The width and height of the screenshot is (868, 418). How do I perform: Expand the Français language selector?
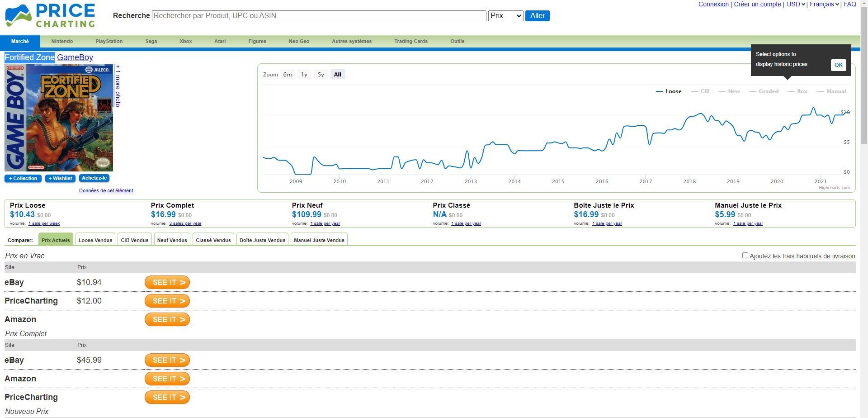click(x=824, y=5)
